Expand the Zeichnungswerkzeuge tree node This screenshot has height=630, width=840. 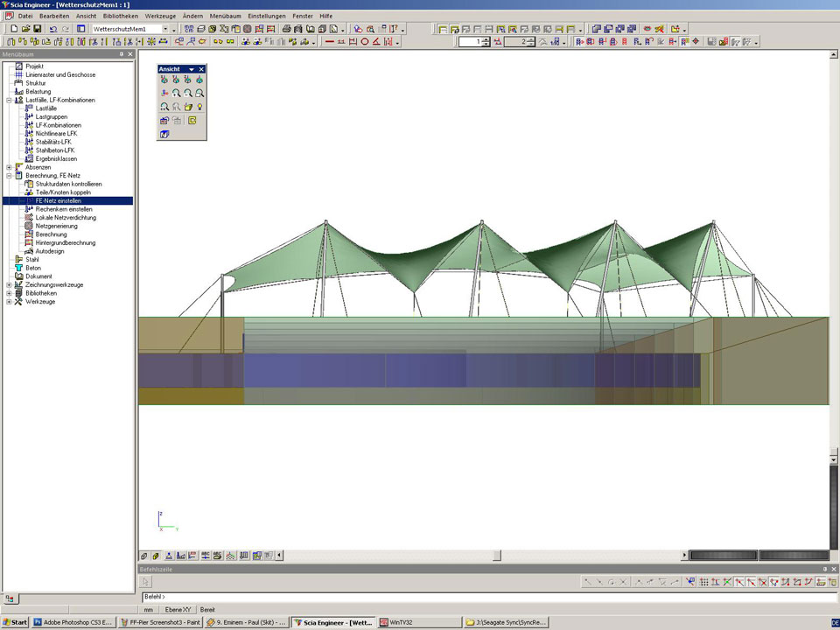click(x=9, y=284)
